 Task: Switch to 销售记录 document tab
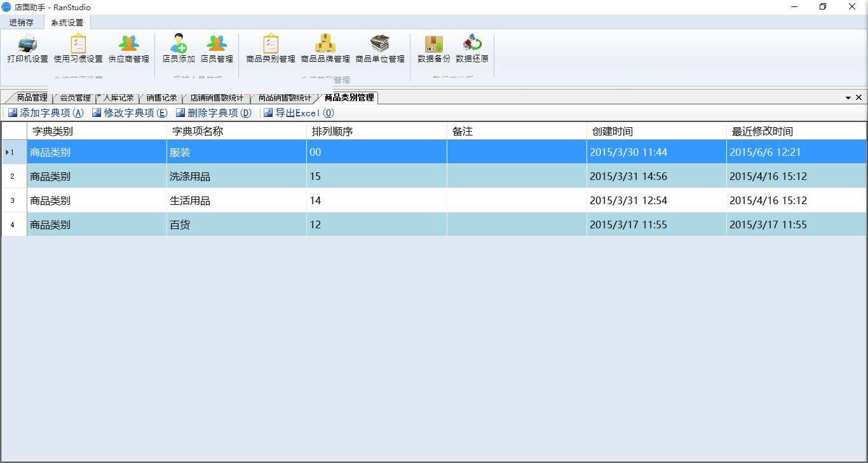161,98
